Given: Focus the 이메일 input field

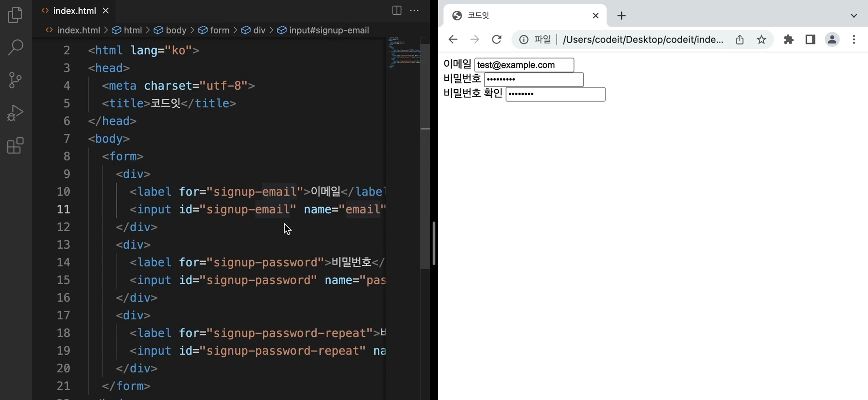Looking at the screenshot, I should 524,65.
